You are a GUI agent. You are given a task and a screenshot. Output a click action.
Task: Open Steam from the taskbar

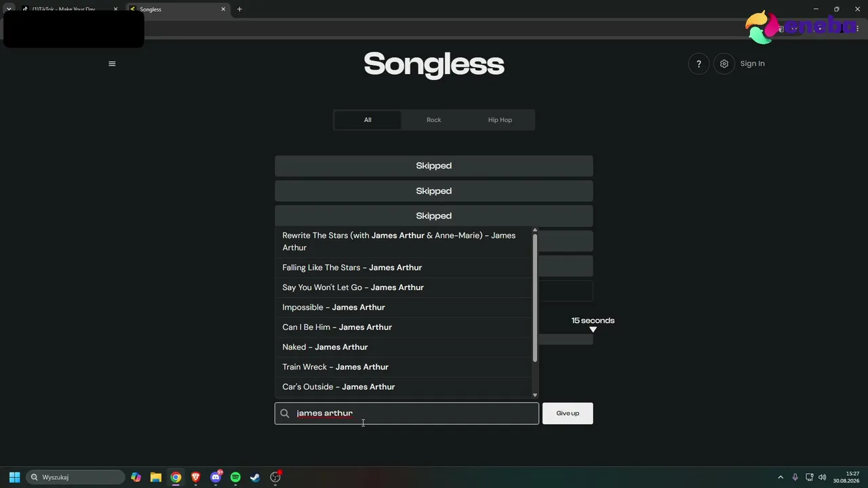(255, 477)
